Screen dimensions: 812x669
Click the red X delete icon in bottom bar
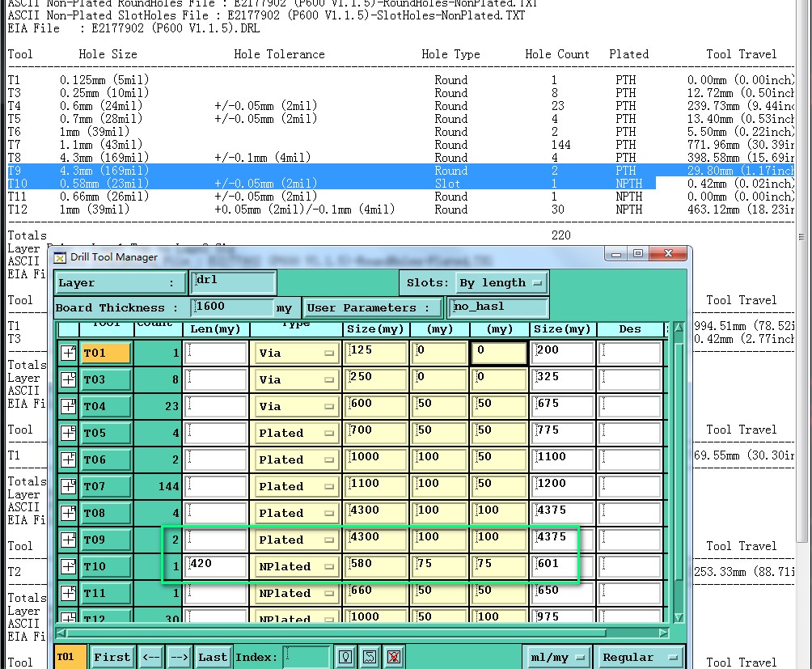click(394, 657)
